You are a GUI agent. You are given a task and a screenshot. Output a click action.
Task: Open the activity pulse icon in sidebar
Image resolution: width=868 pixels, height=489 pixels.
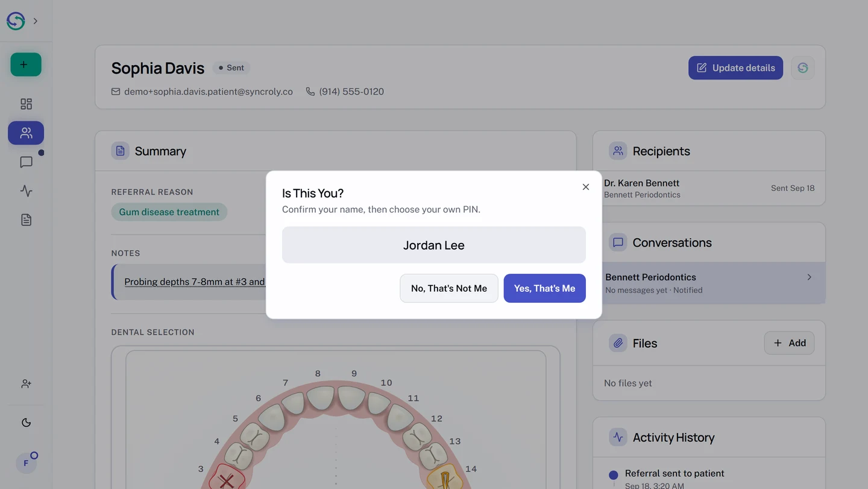(x=26, y=191)
